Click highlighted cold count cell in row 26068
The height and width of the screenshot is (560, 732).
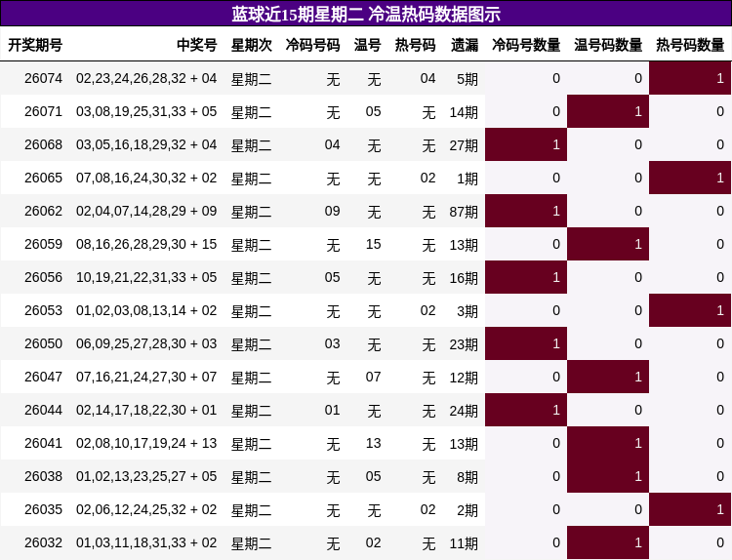(526, 144)
